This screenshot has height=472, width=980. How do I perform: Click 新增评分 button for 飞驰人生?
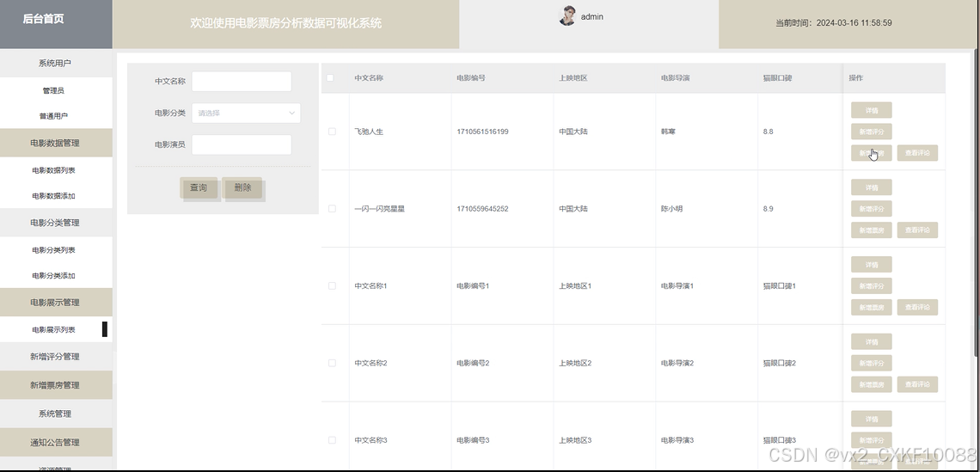coord(871,132)
